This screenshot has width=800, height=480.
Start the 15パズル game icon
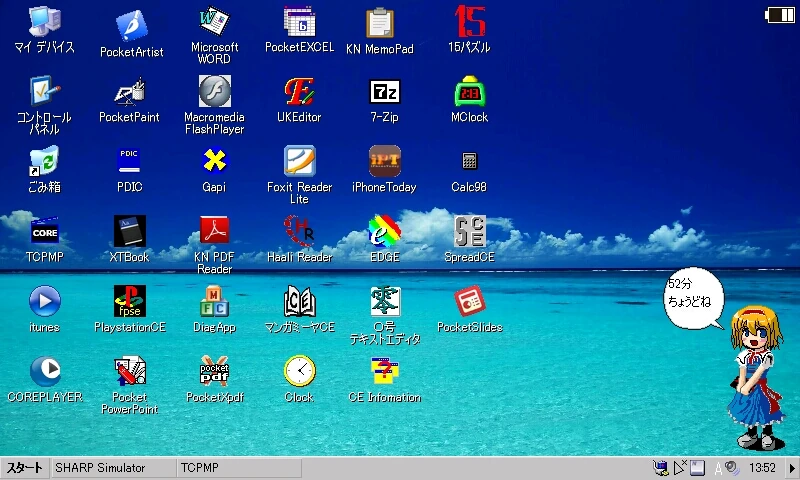[469, 21]
